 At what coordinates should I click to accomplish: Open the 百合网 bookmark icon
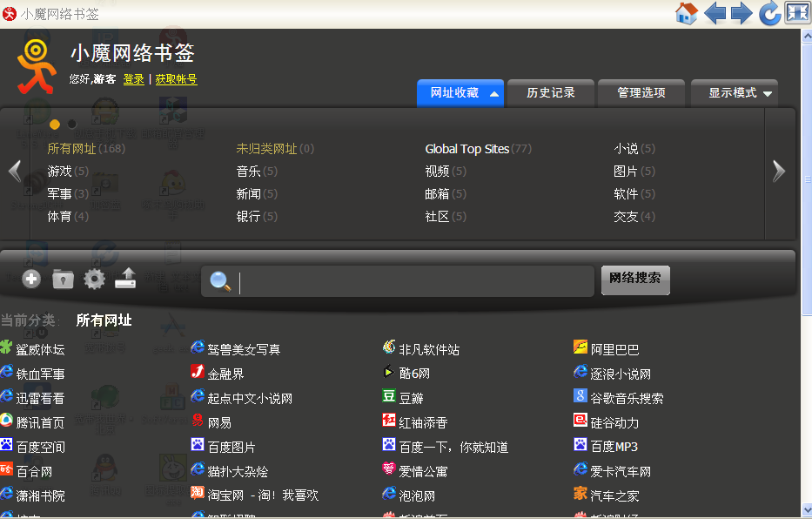(x=6, y=468)
